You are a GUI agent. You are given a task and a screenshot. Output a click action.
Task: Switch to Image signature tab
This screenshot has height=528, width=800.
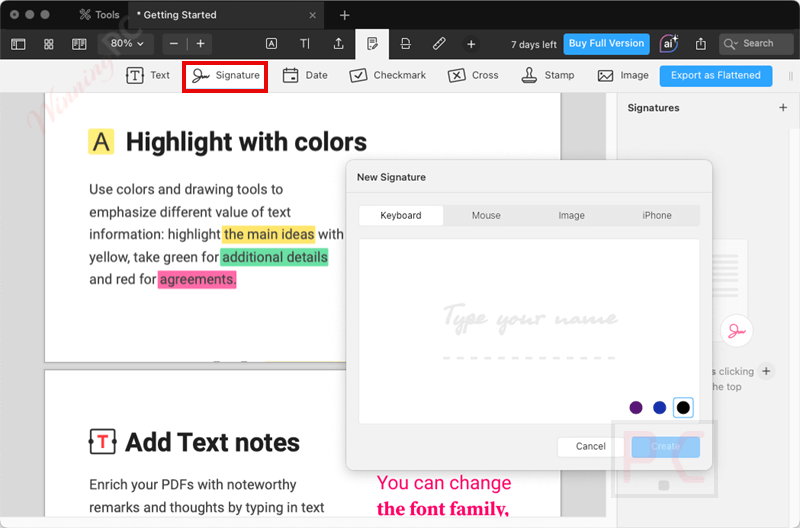click(571, 215)
